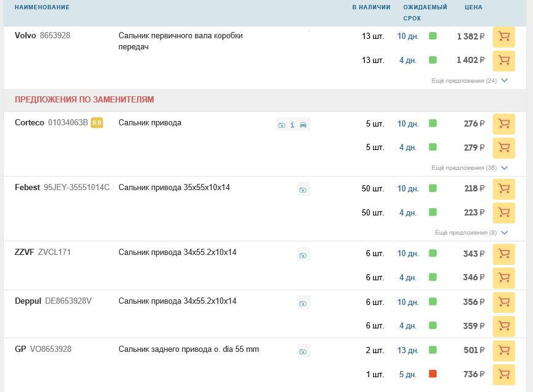Open Deppul part number DE8653928V

tap(68, 301)
